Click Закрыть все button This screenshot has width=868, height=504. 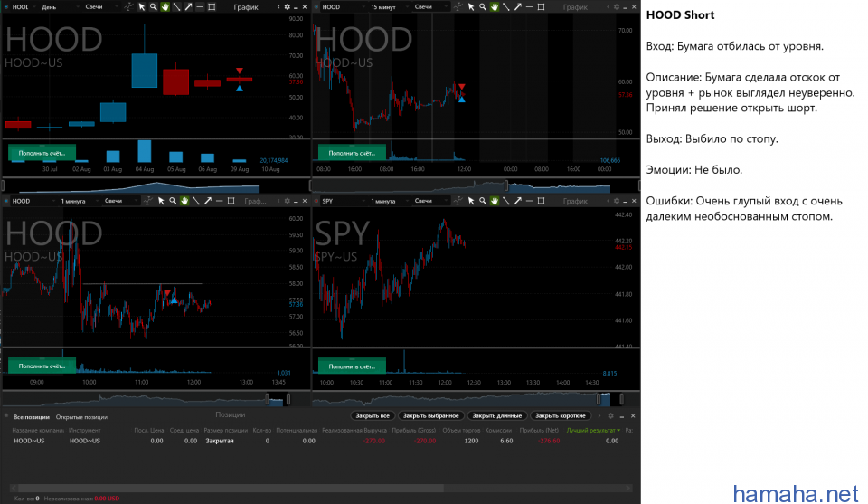(372, 416)
